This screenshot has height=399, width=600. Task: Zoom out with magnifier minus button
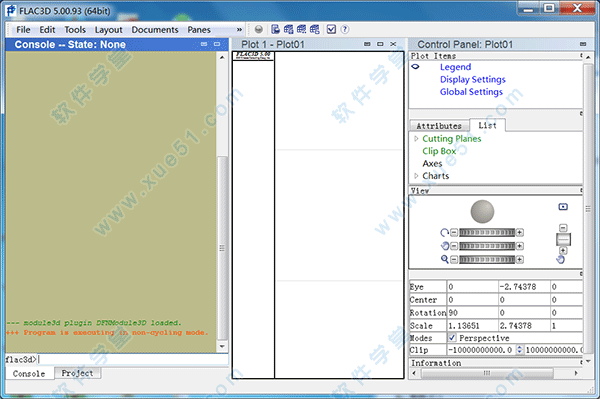(454, 259)
